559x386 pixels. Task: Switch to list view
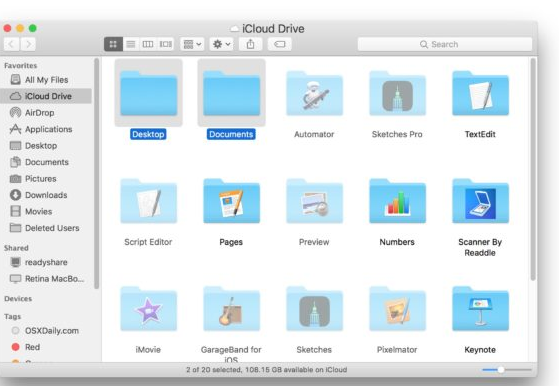pyautogui.click(x=131, y=44)
